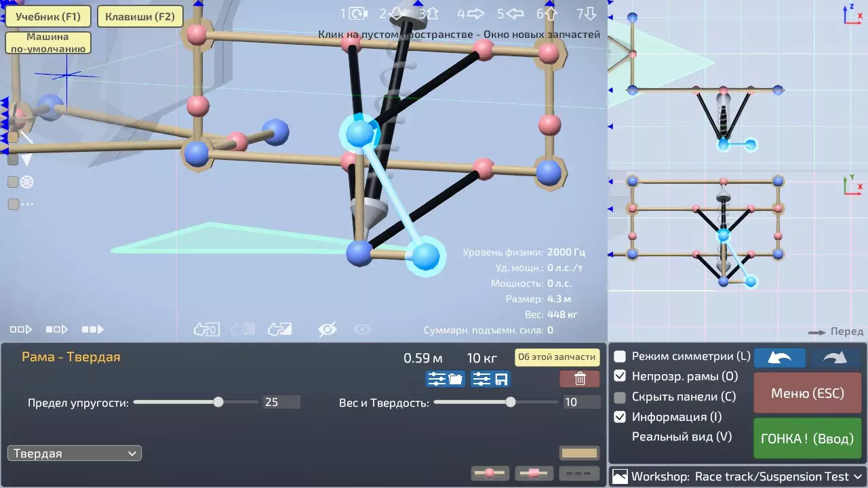The height and width of the screenshot is (488, 868).
Task: Select the highlighted blue joint near car bottom
Action: (426, 256)
